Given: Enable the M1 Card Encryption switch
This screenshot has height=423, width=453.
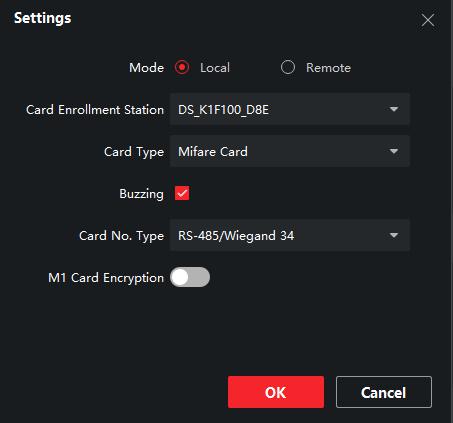Looking at the screenshot, I should tap(190, 277).
